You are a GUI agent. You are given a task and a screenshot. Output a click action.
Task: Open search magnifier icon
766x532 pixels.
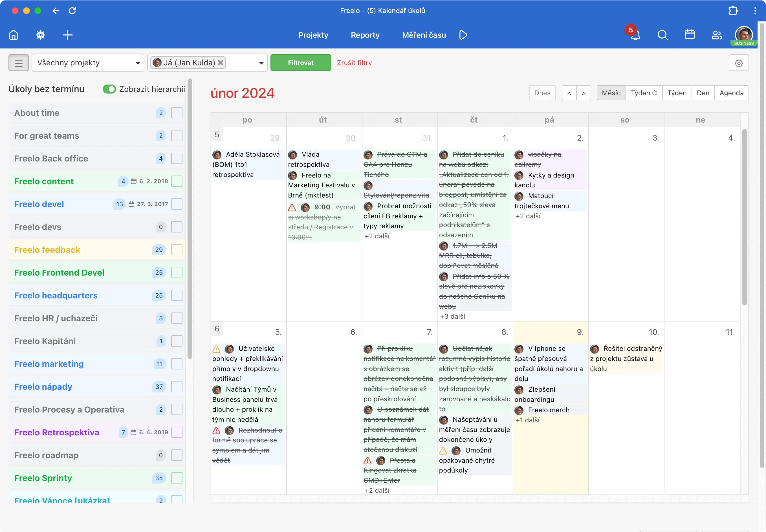tap(662, 35)
